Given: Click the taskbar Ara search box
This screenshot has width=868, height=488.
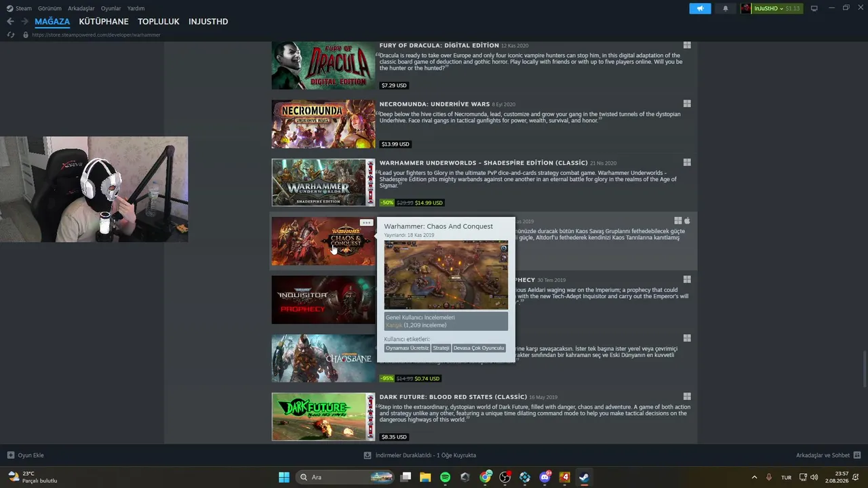Looking at the screenshot, I should [347, 477].
